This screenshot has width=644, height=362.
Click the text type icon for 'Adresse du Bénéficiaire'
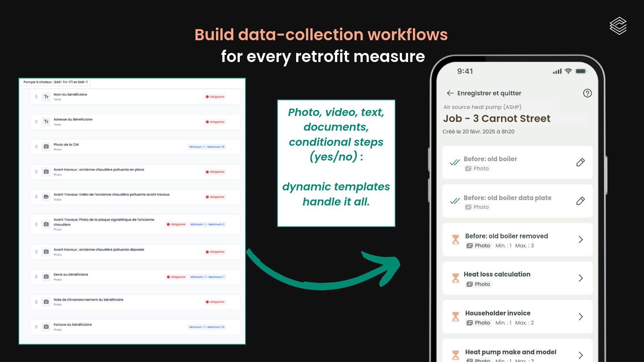coord(46,122)
